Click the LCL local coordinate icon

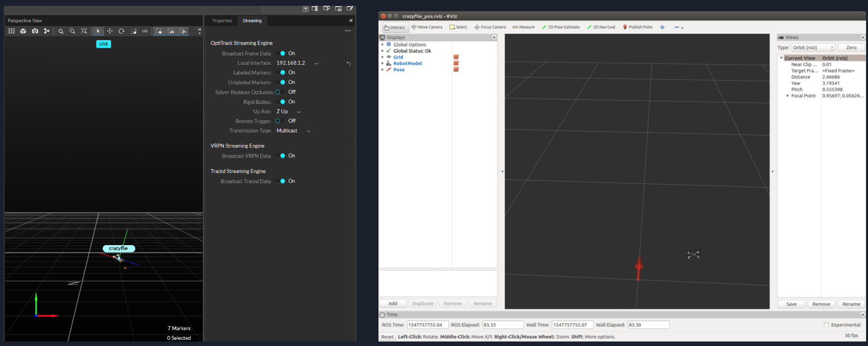[145, 31]
